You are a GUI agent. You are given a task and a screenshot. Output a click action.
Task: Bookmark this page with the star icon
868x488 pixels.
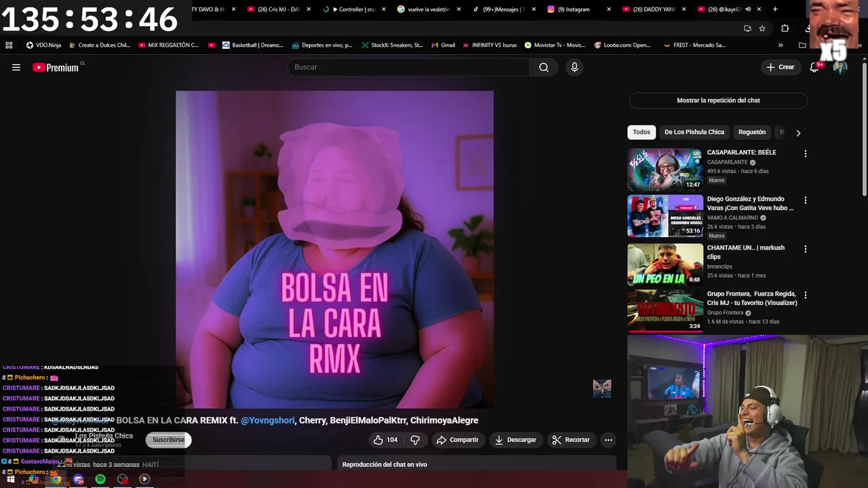762,28
